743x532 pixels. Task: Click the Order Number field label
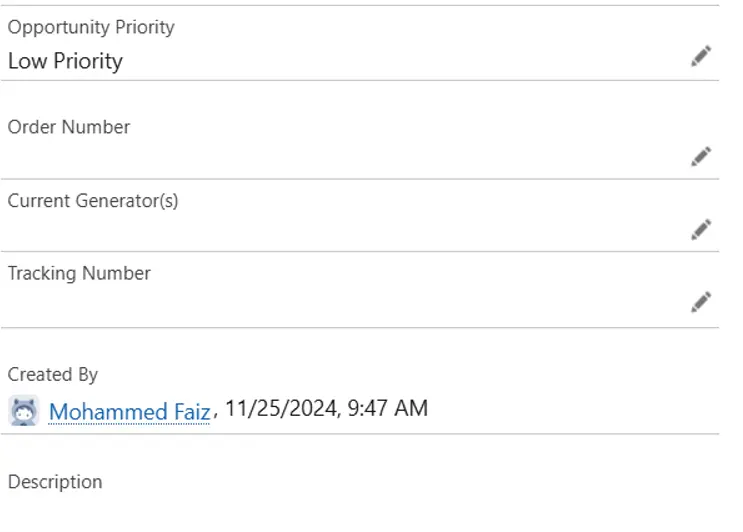point(69,127)
